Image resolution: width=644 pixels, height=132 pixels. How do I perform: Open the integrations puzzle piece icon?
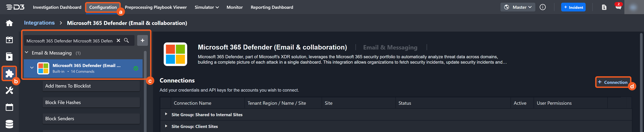tap(9, 73)
